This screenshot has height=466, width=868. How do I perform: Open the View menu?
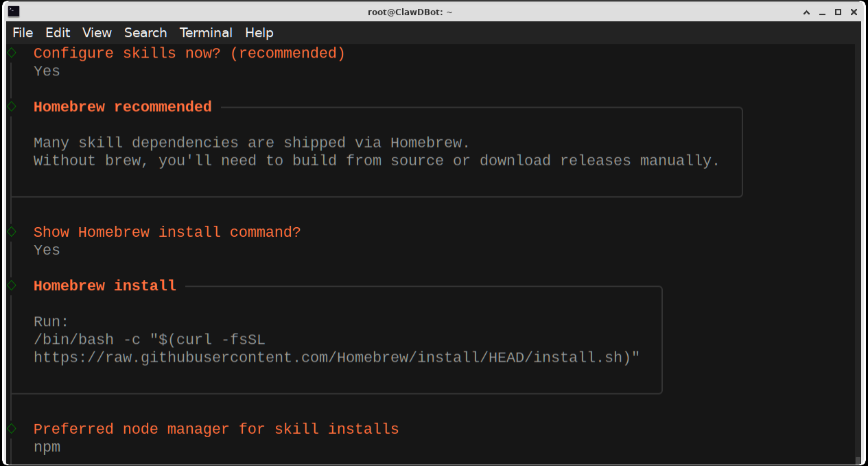pos(97,32)
